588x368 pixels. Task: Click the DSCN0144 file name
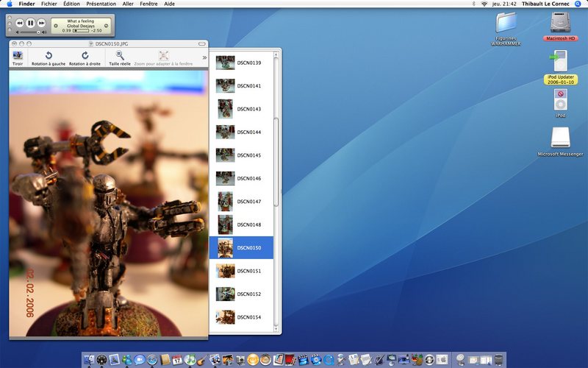(x=249, y=132)
